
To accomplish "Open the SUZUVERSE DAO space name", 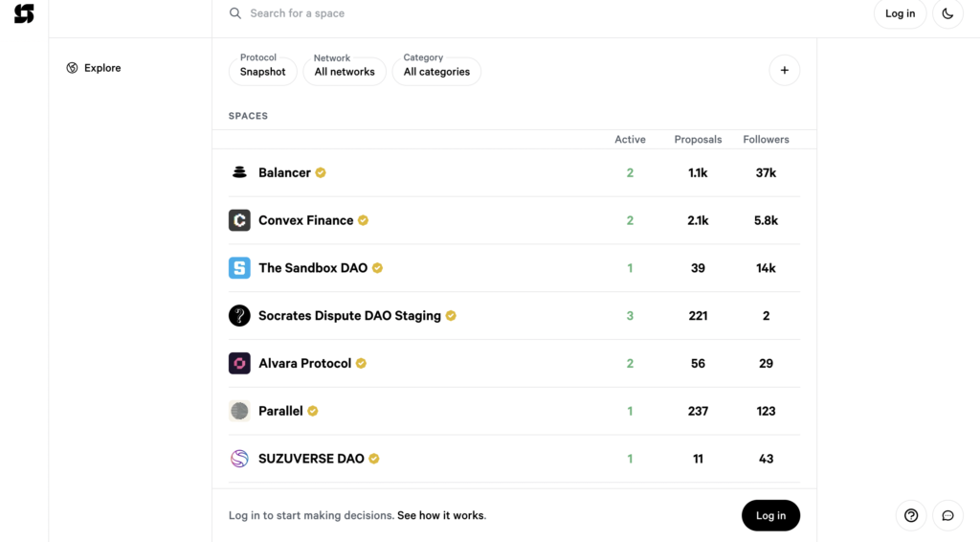I will tap(311, 459).
